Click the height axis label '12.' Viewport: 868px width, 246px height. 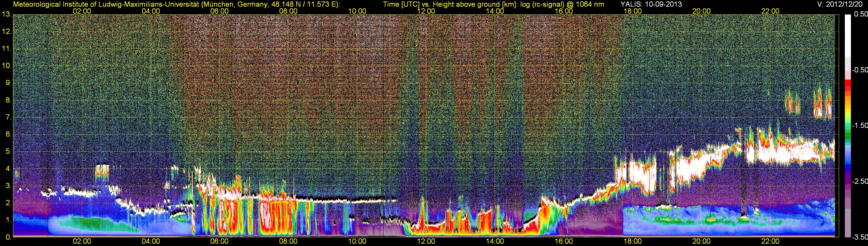click(6, 32)
